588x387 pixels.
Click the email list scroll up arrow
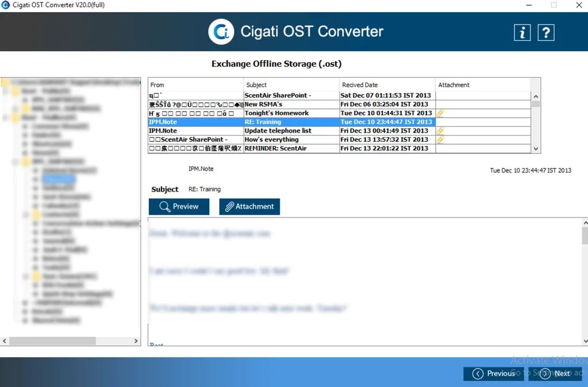(536, 96)
